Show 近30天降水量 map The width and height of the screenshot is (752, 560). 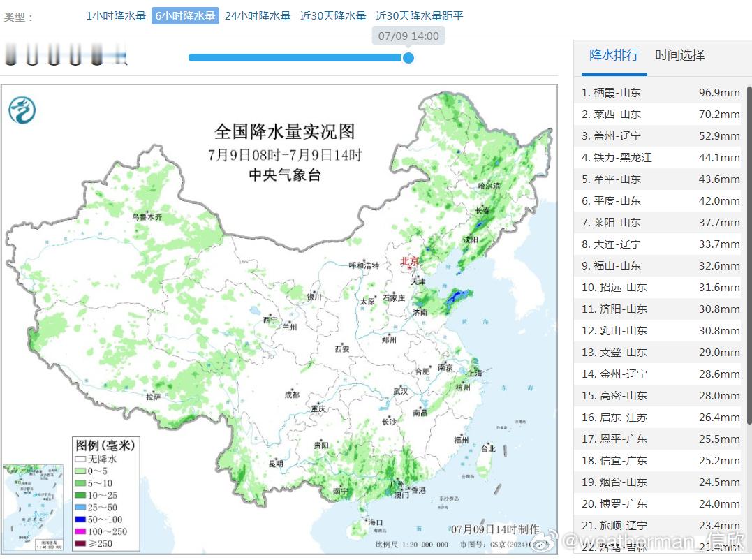coord(333,16)
